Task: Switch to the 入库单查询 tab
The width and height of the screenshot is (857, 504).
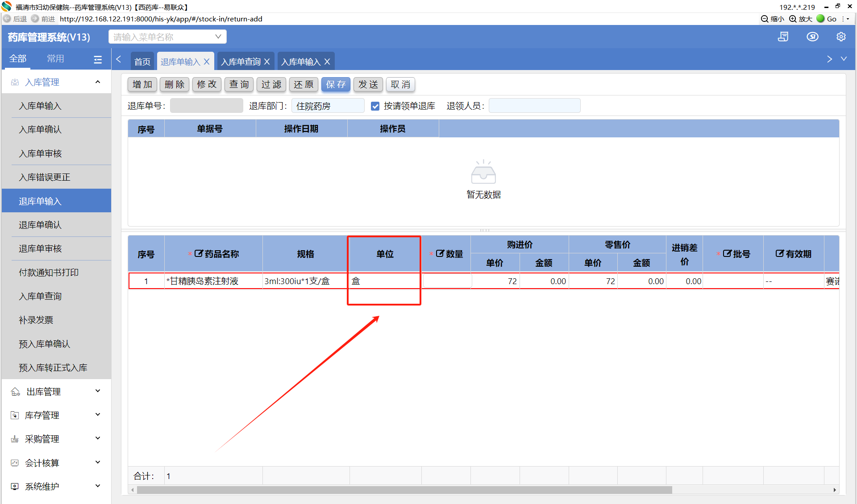Action: [x=241, y=62]
